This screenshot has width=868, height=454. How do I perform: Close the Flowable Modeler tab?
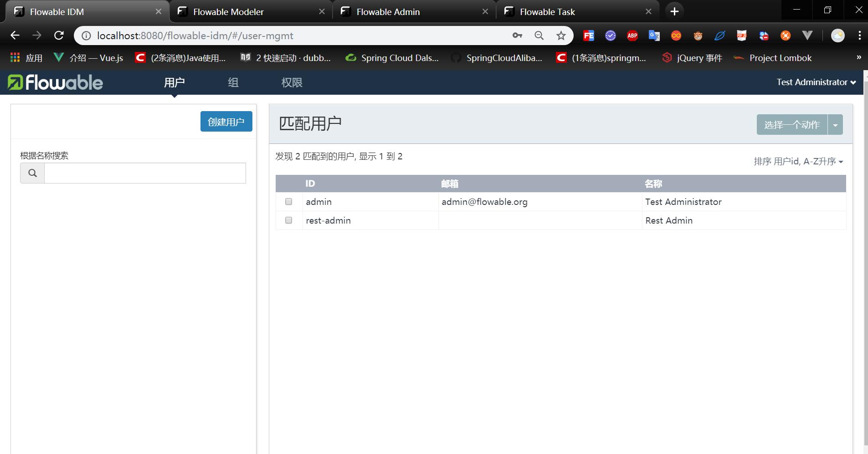point(322,11)
